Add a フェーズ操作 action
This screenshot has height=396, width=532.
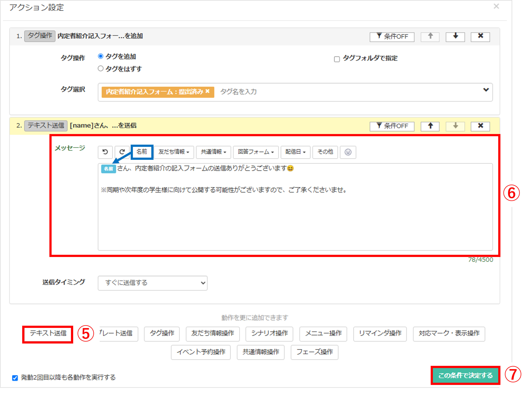coord(314,352)
